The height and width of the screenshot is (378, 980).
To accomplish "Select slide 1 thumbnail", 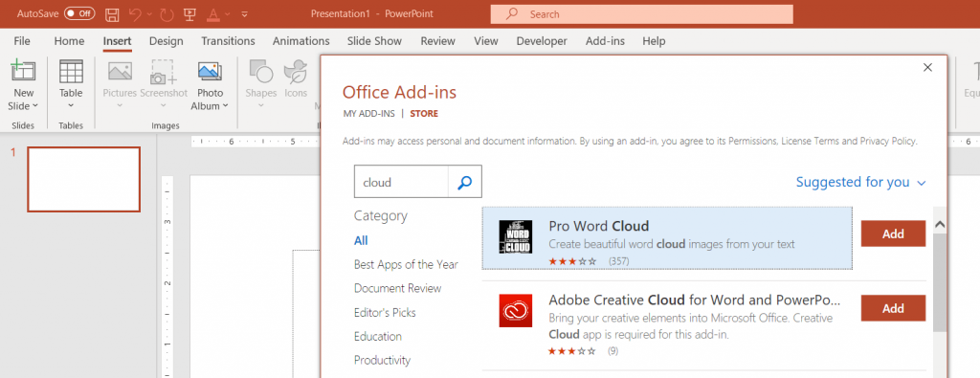I will (84, 179).
